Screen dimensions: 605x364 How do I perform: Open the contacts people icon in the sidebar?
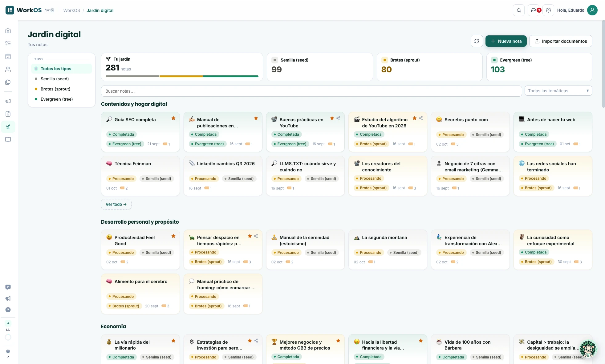pos(8,69)
